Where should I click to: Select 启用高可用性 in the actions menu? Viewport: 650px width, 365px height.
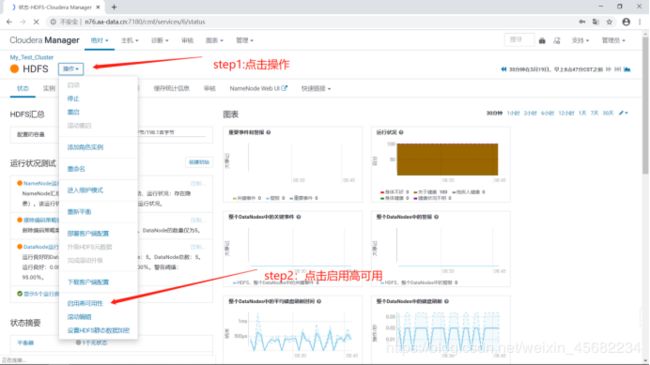(x=85, y=304)
